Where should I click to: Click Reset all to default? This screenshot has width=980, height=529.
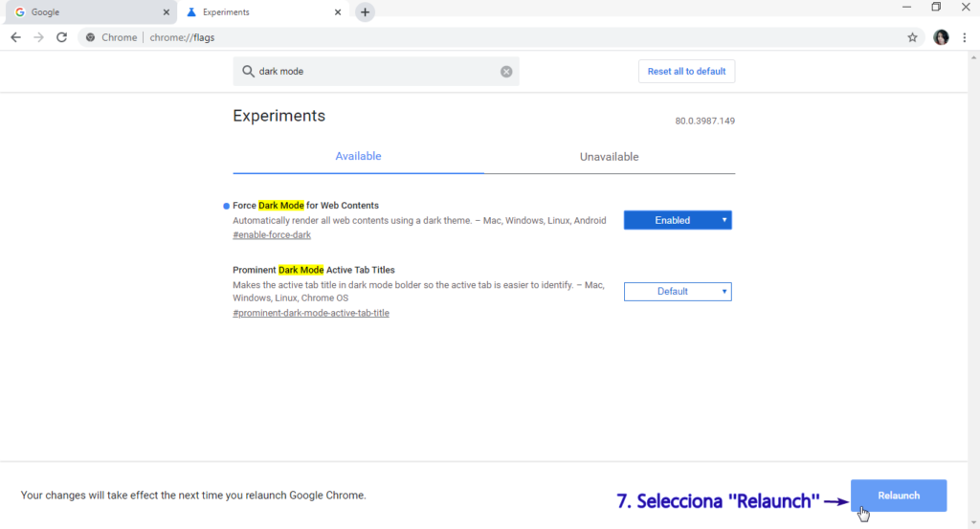pyautogui.click(x=686, y=72)
